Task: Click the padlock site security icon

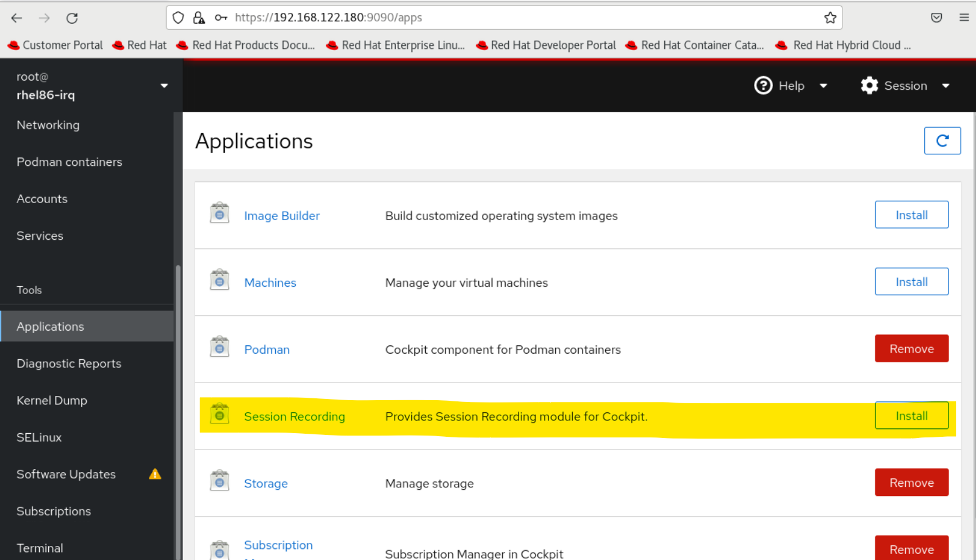Action: coord(199,18)
